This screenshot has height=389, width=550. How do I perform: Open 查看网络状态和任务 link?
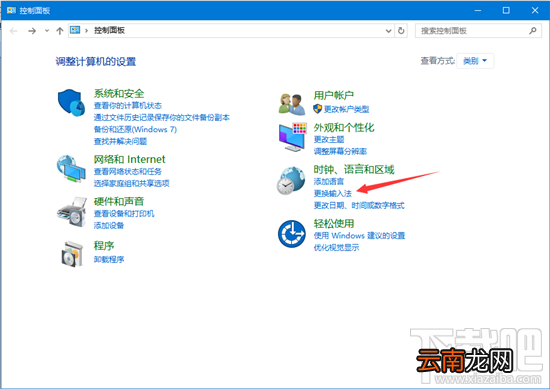tap(128, 172)
